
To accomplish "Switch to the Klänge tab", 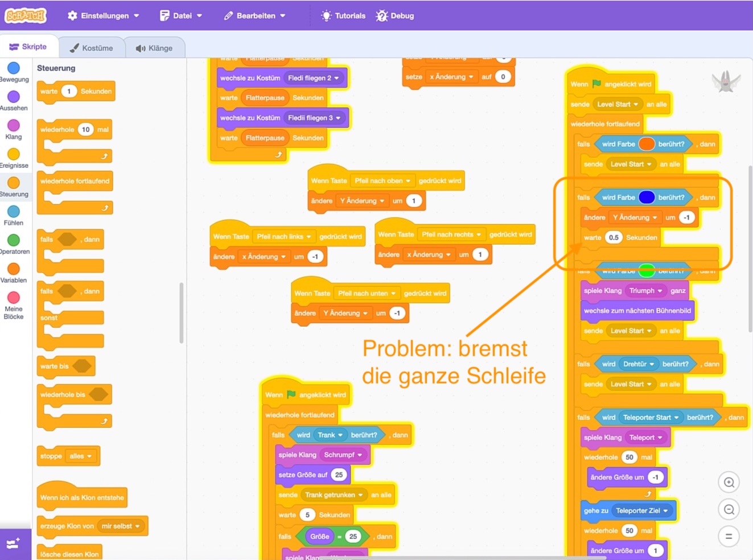I will [154, 48].
